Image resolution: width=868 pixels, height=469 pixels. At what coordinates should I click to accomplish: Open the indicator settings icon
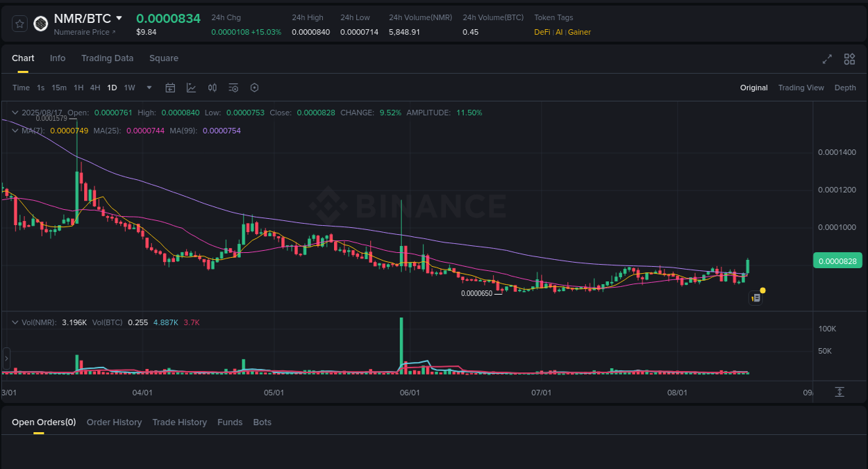[233, 88]
